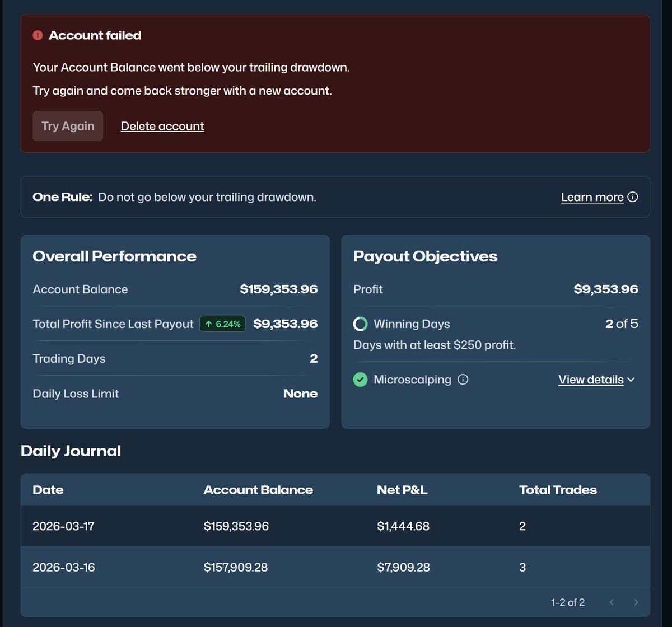Expand View details under Payout Objectives

click(596, 380)
